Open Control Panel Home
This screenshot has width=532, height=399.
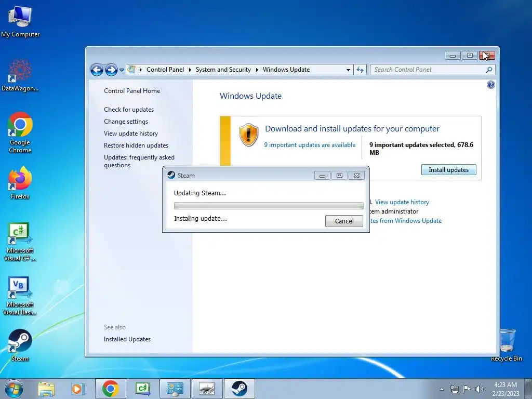coord(132,90)
